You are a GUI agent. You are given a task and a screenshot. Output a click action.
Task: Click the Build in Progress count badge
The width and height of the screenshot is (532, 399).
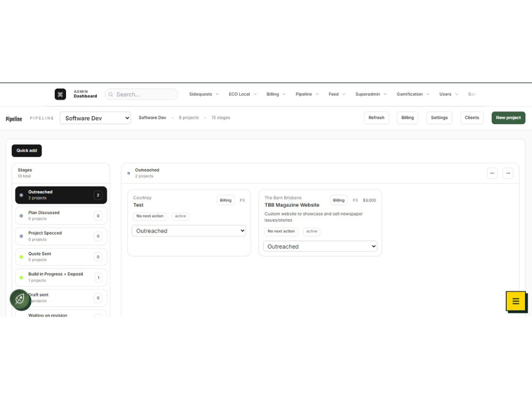[98, 278]
